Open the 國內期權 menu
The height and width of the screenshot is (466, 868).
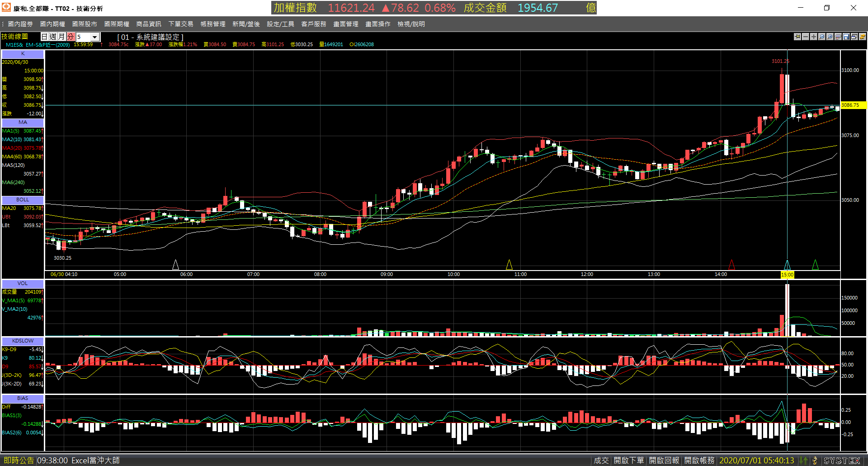tap(52, 24)
